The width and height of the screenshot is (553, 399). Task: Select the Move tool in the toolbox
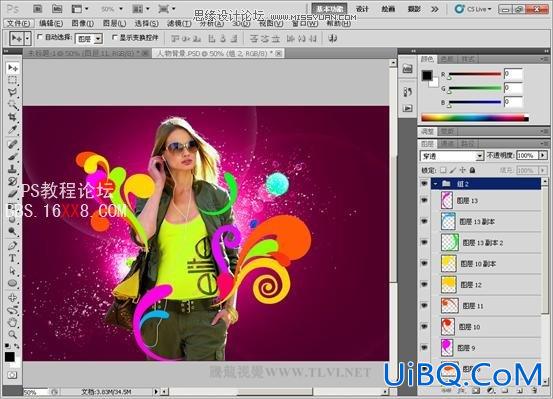13,68
